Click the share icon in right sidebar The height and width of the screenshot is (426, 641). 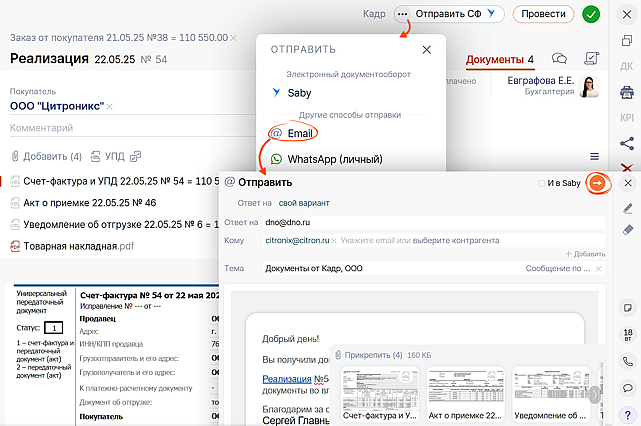(x=627, y=143)
